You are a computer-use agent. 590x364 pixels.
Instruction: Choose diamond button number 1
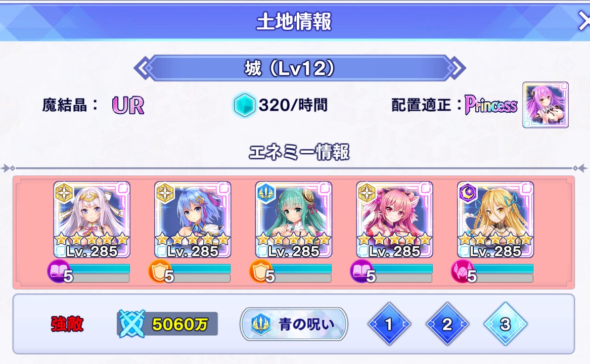(x=389, y=324)
